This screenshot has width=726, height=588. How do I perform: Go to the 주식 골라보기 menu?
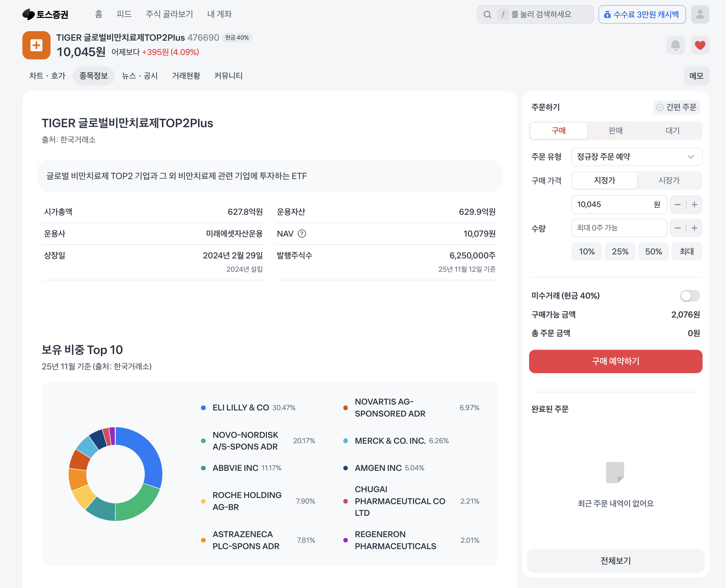tap(169, 14)
